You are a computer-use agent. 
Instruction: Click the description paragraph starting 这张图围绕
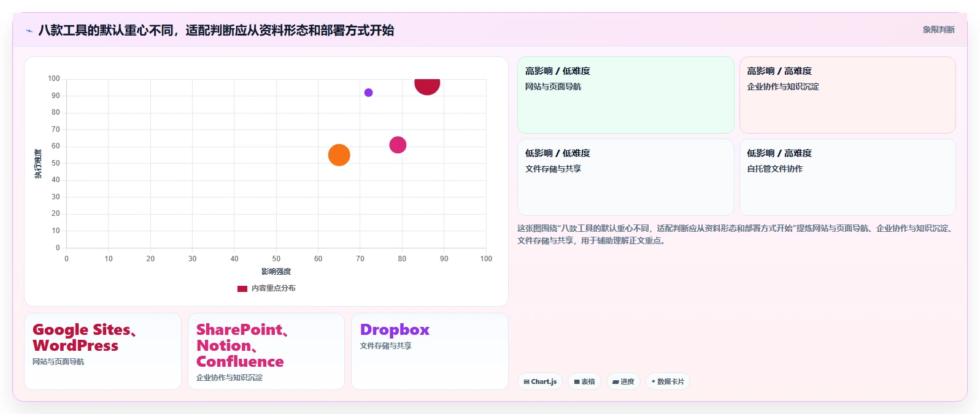pos(735,234)
